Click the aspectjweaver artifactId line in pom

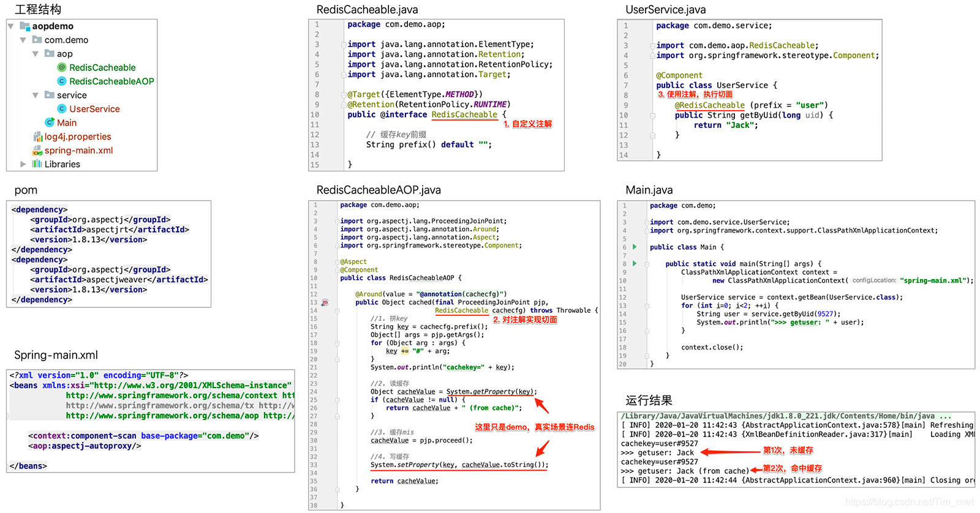119,279
